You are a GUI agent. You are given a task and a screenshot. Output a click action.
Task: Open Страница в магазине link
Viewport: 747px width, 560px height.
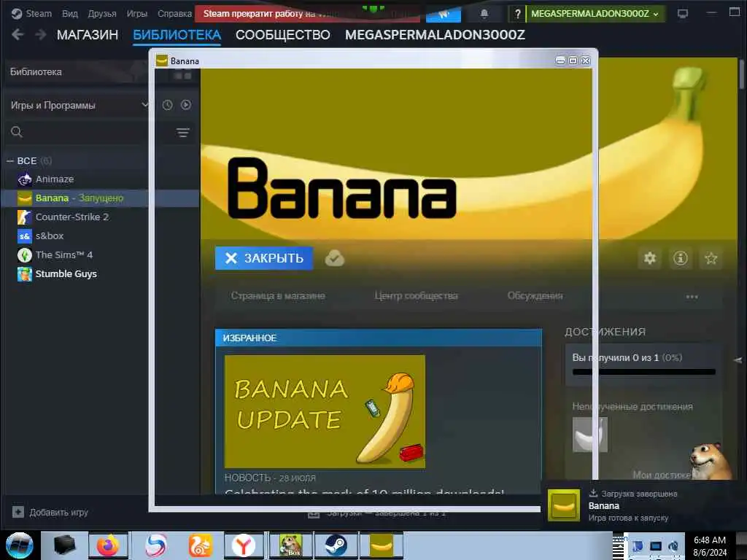pyautogui.click(x=278, y=296)
